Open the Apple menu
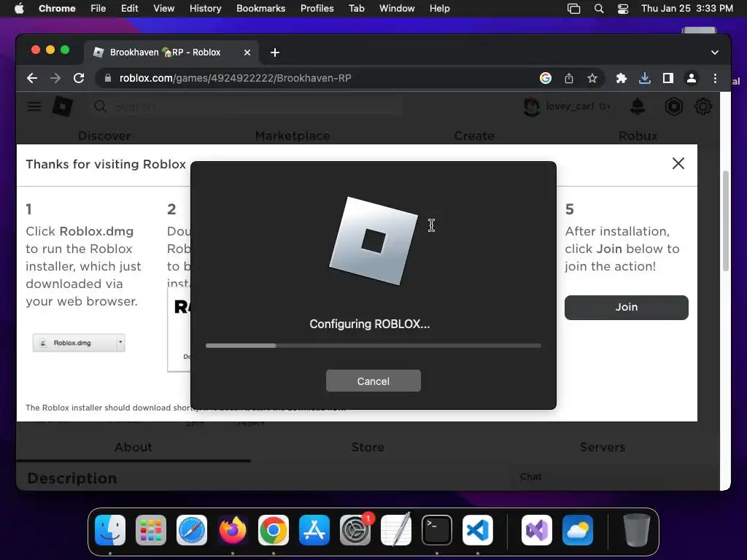 [19, 9]
